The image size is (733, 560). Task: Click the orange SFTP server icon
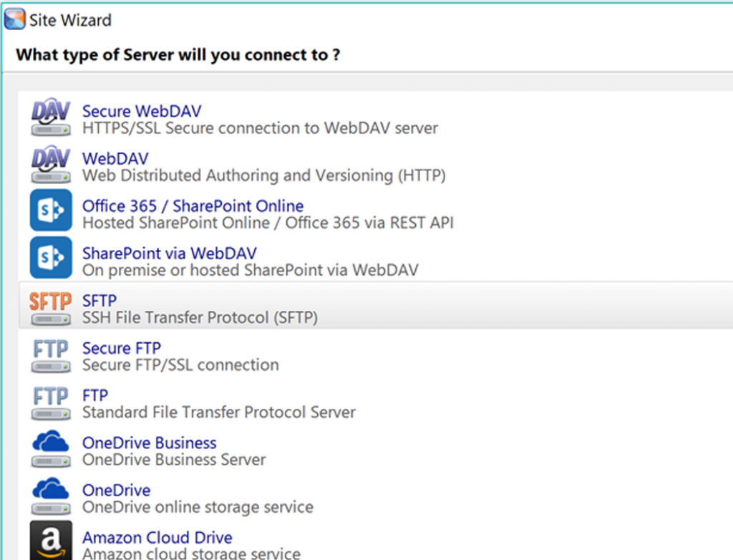[x=51, y=308]
